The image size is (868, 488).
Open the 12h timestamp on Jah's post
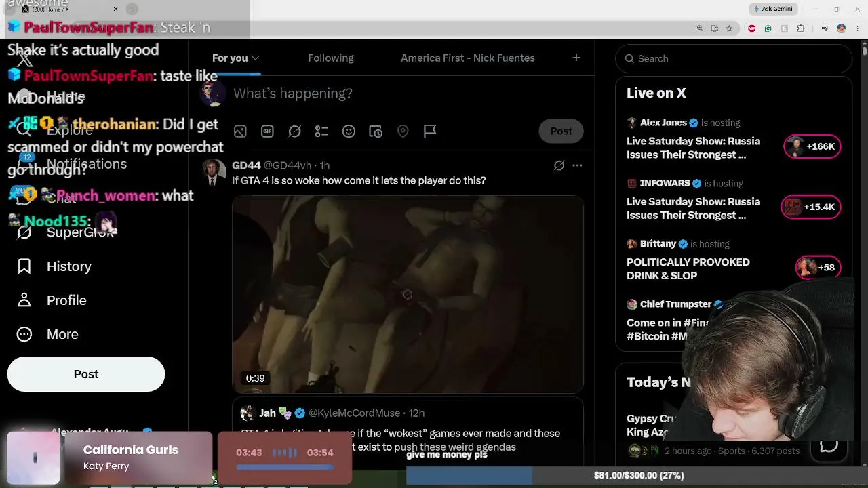pyautogui.click(x=416, y=413)
